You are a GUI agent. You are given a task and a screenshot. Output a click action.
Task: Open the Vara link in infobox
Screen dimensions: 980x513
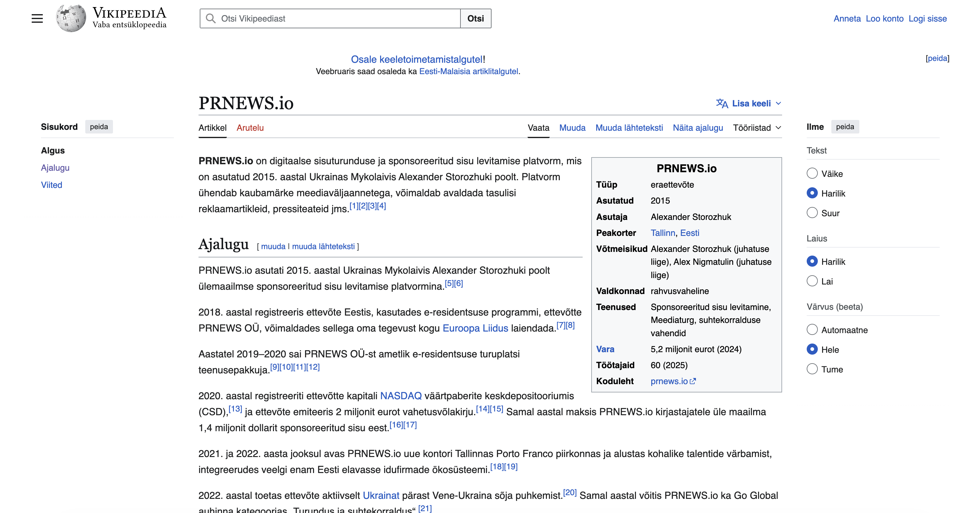pyautogui.click(x=605, y=349)
